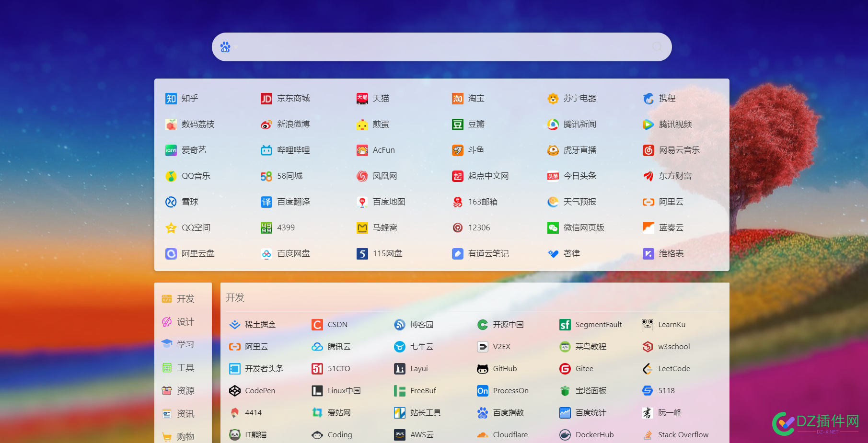Open the 百度翻译 link
The image size is (868, 443).
click(285, 202)
